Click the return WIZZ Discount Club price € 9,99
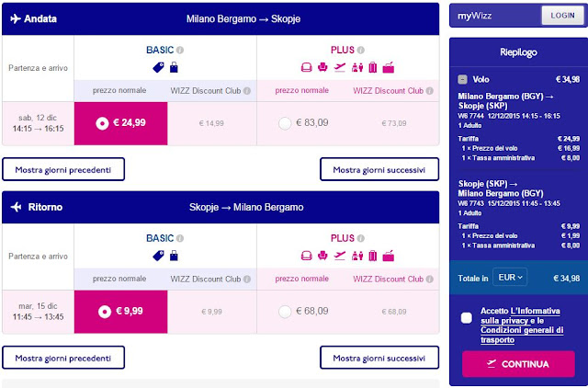This screenshot has width=588, height=388. click(x=211, y=312)
